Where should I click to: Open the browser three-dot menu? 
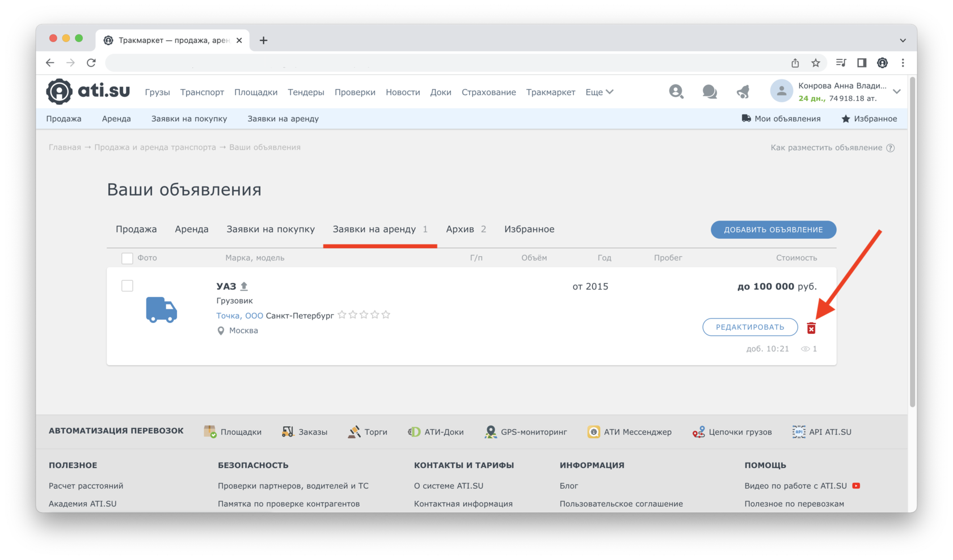(x=903, y=63)
